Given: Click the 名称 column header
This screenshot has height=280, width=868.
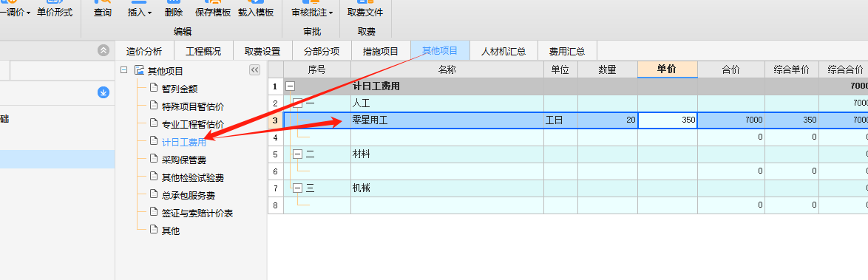Looking at the screenshot, I should coord(447,69).
